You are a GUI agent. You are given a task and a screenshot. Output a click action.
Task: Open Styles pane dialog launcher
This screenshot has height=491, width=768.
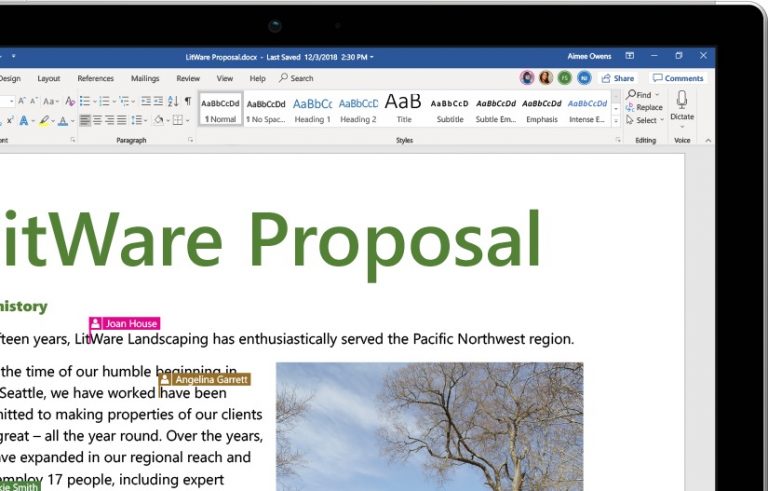[618, 140]
